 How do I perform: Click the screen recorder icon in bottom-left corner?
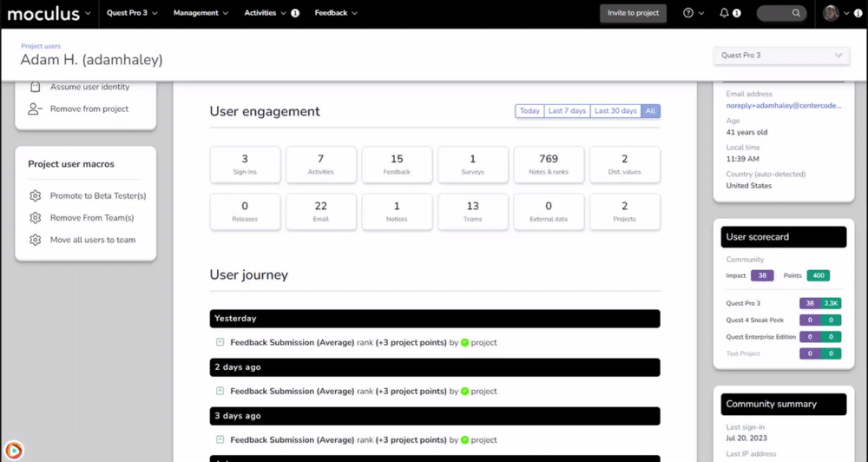pos(13,450)
